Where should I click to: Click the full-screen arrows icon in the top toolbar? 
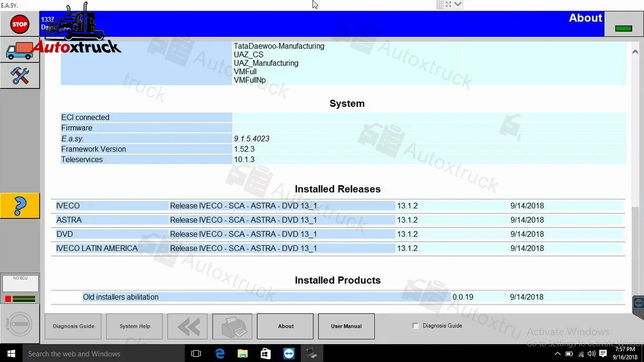coord(448,4)
